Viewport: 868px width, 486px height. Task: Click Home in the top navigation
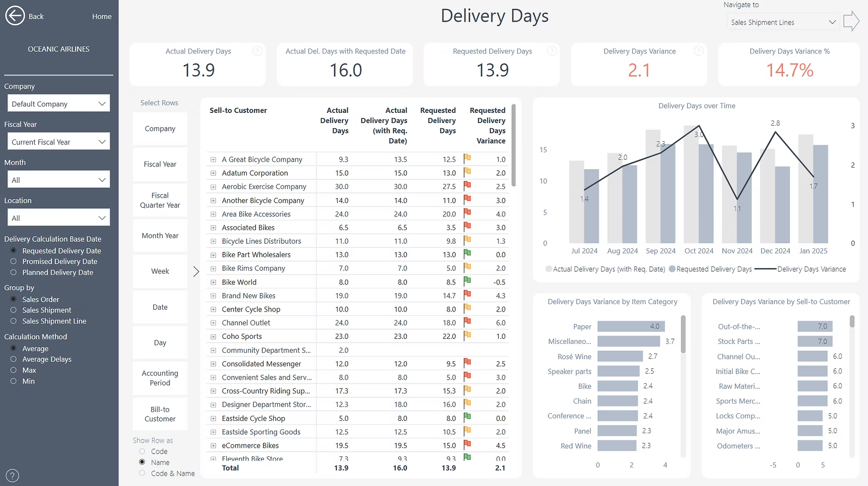[101, 16]
